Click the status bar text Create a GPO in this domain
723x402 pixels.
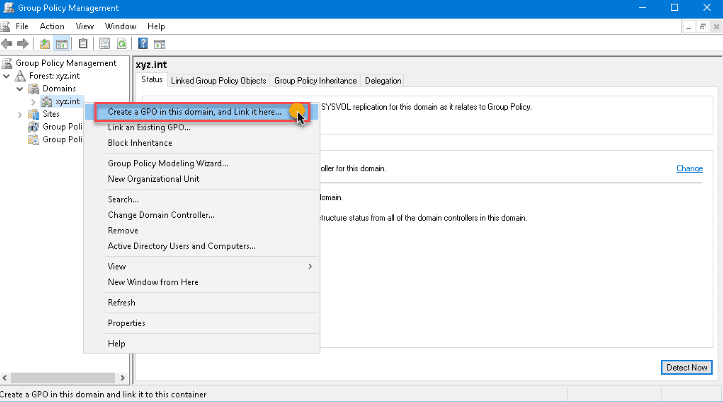pos(103,395)
